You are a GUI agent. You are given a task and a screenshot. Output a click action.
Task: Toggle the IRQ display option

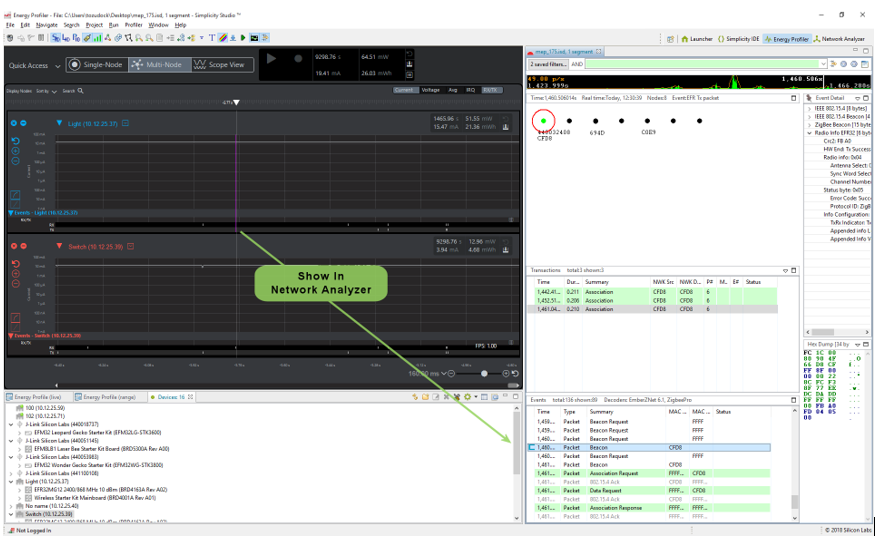coord(470,90)
